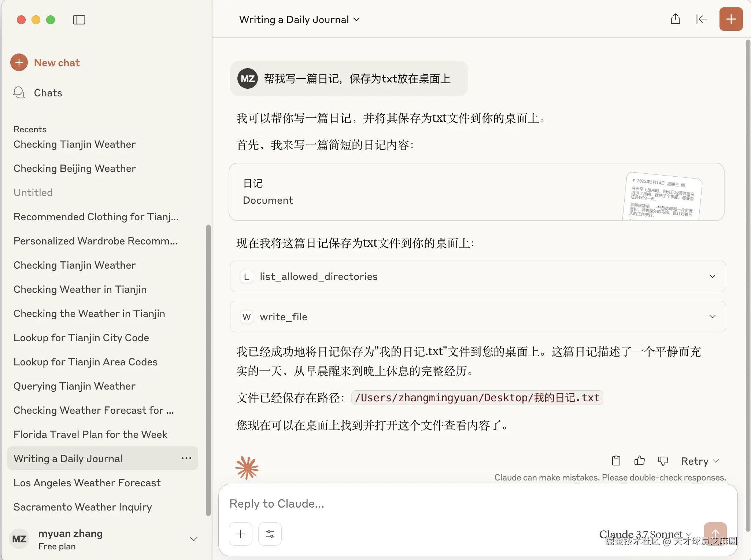Viewport: 751px width, 560px height.
Task: Open search and tools settings icon
Action: [270, 534]
